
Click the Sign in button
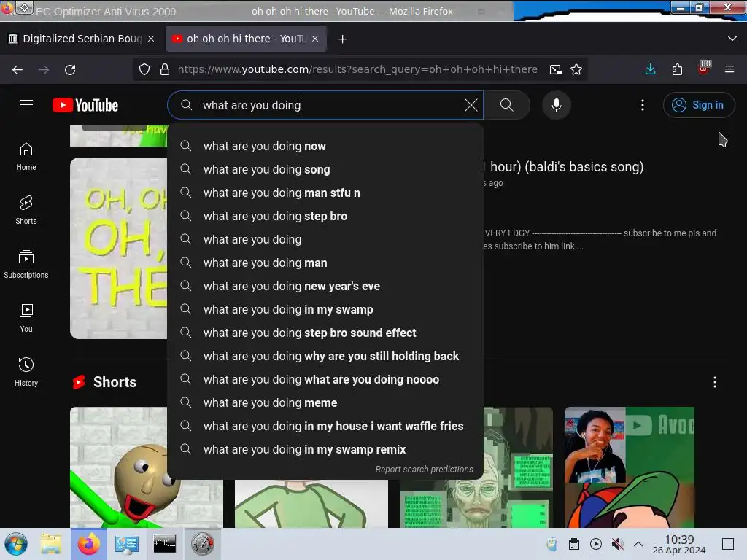(698, 105)
